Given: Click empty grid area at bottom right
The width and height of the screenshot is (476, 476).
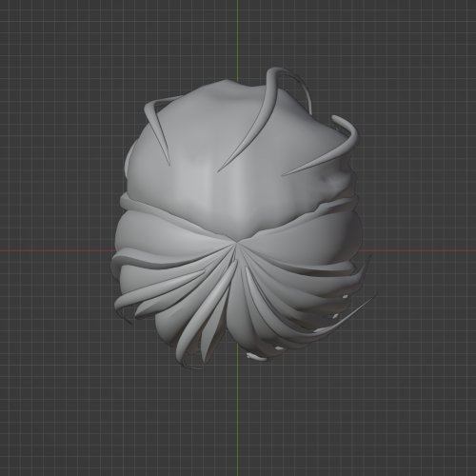Looking at the screenshot, I should [x=412, y=412].
